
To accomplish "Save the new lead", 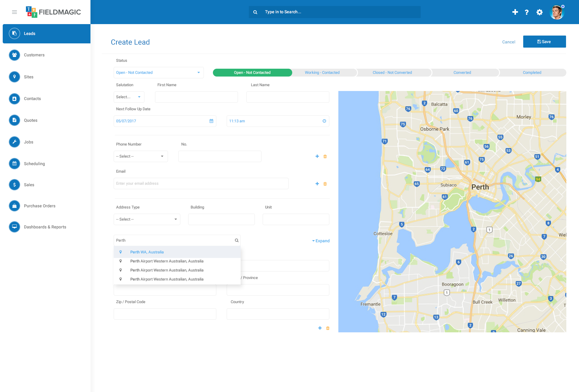I will pos(544,42).
